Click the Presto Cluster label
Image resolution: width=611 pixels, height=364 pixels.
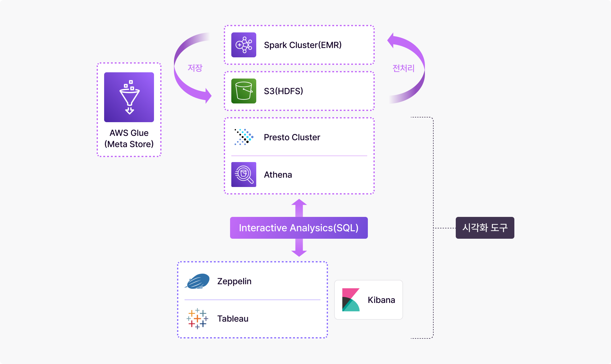pyautogui.click(x=292, y=137)
